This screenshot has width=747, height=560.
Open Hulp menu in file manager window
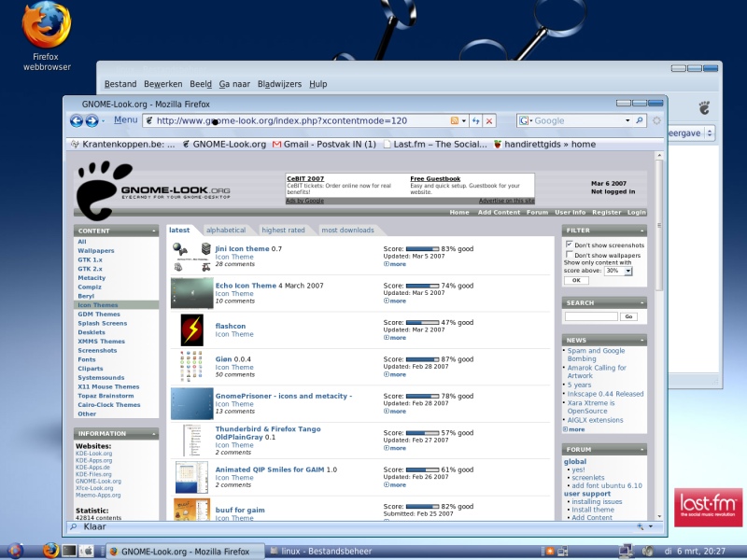tap(318, 84)
